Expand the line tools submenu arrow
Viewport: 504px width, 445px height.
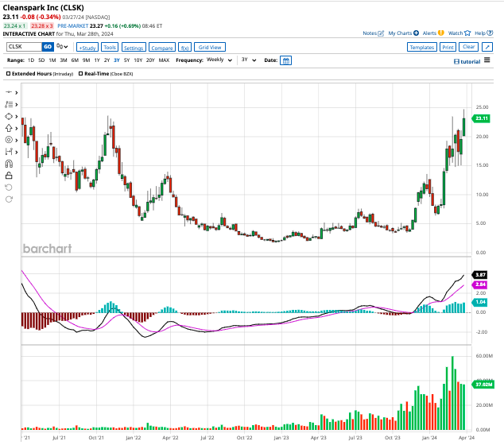[x=17, y=104]
